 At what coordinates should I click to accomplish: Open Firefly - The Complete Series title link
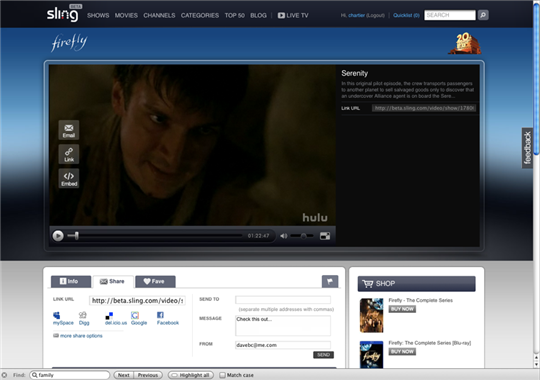click(420, 300)
